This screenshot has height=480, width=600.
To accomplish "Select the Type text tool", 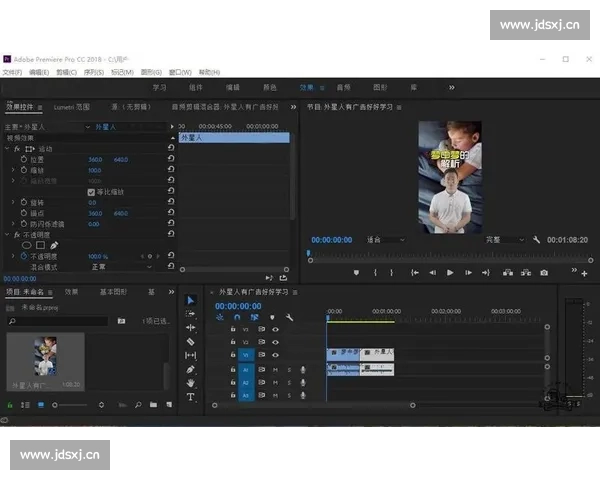I will (x=190, y=397).
